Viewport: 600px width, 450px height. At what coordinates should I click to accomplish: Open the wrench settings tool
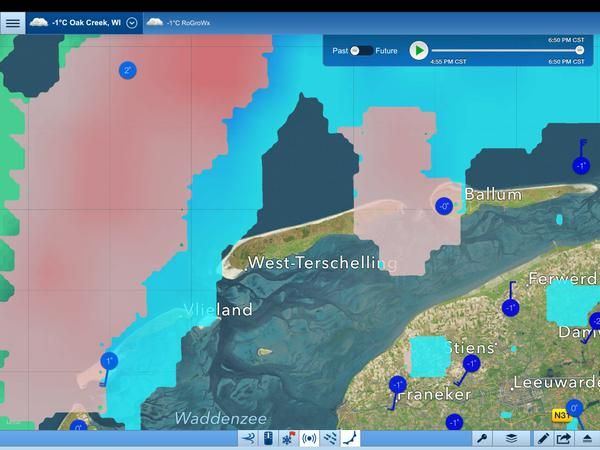click(x=482, y=439)
